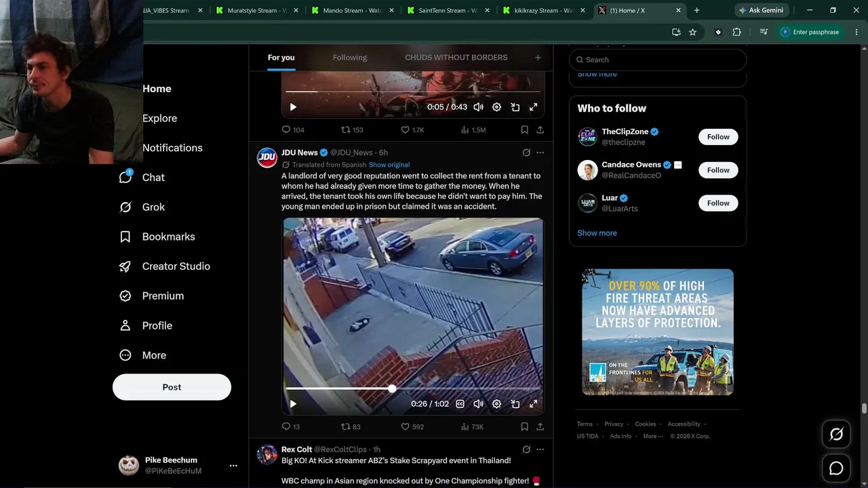Share the post with 1.7K likes

(540, 130)
